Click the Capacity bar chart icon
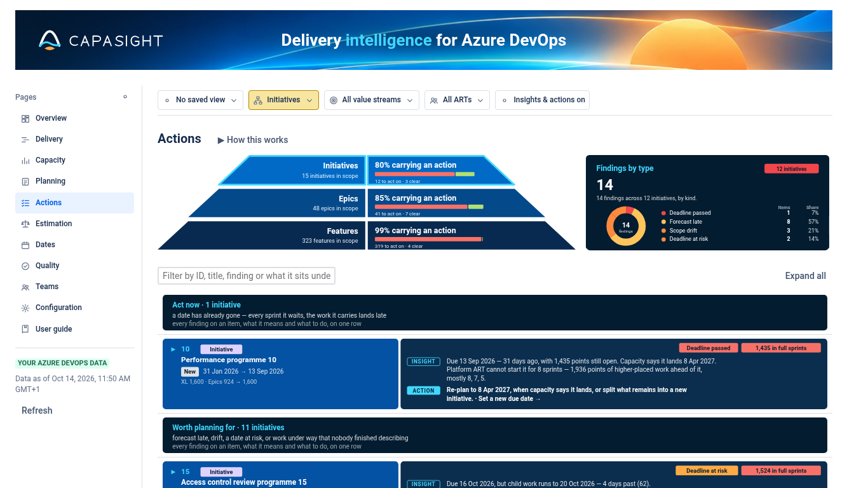 tap(25, 160)
